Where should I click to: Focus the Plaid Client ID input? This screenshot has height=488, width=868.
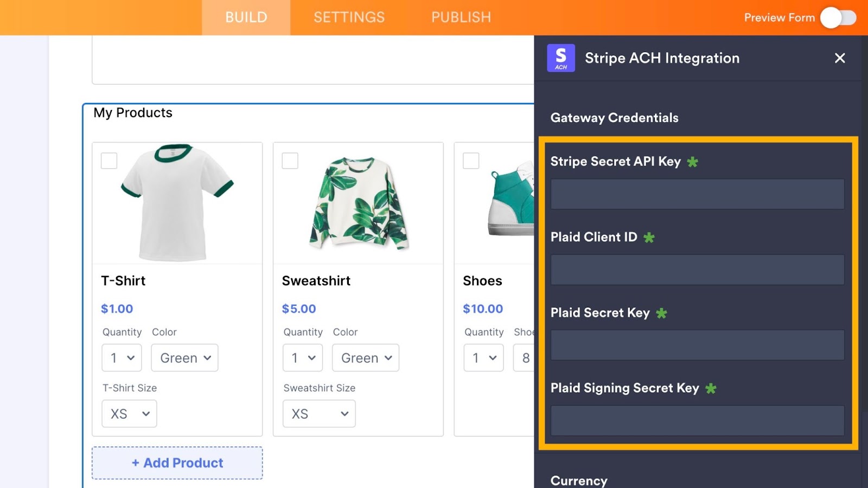[697, 269]
